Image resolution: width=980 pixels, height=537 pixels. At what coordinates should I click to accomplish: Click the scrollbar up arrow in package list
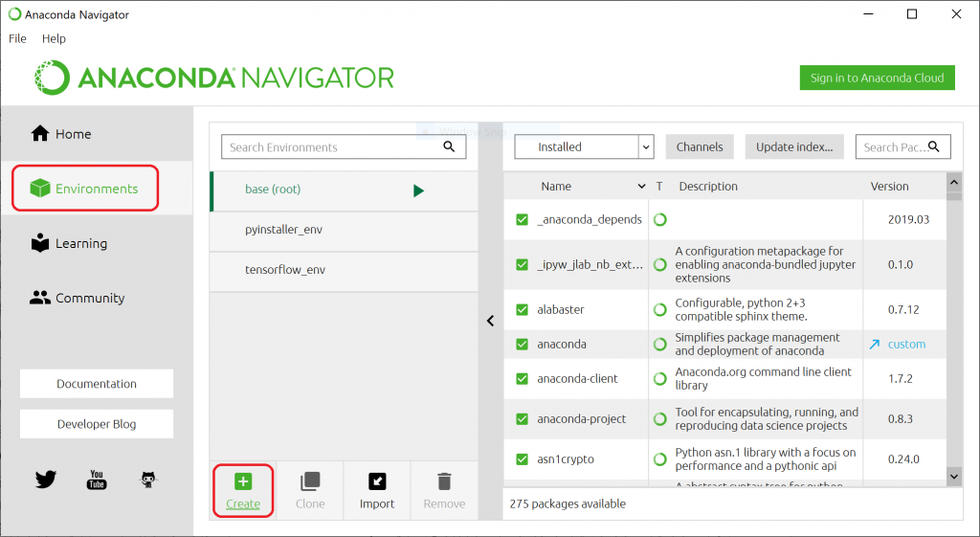pyautogui.click(x=954, y=182)
